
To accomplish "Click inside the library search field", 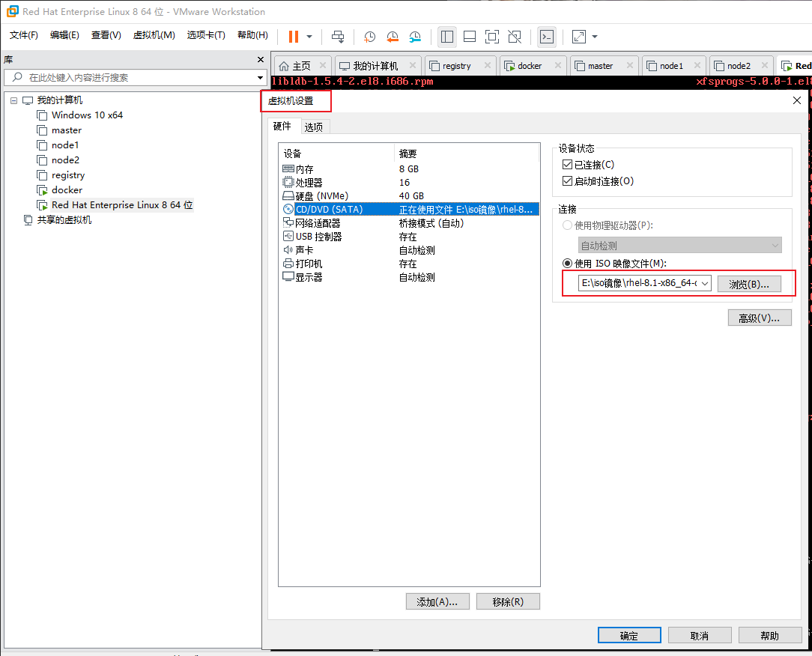I will [x=127, y=76].
